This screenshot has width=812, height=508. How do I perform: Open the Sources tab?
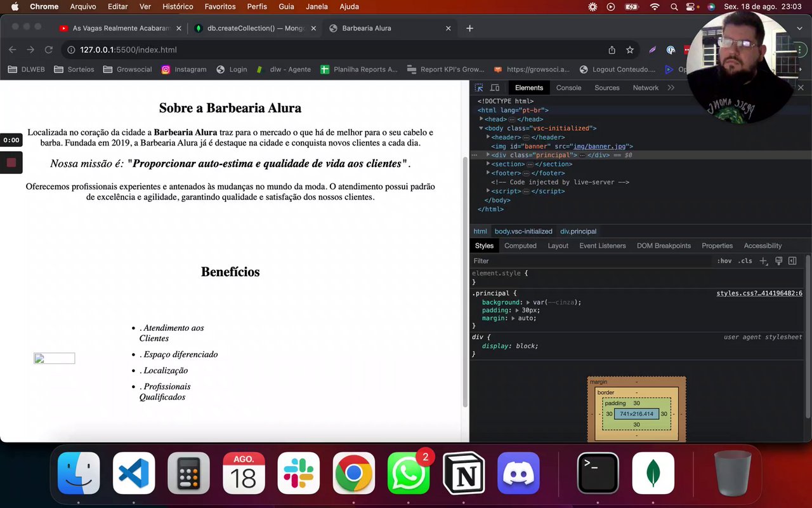pyautogui.click(x=607, y=88)
